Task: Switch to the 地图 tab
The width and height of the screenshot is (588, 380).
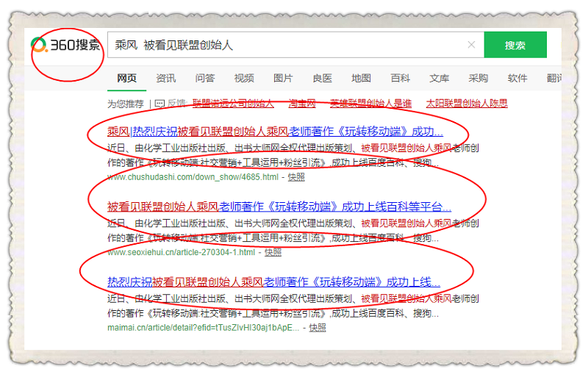Action: coord(361,78)
